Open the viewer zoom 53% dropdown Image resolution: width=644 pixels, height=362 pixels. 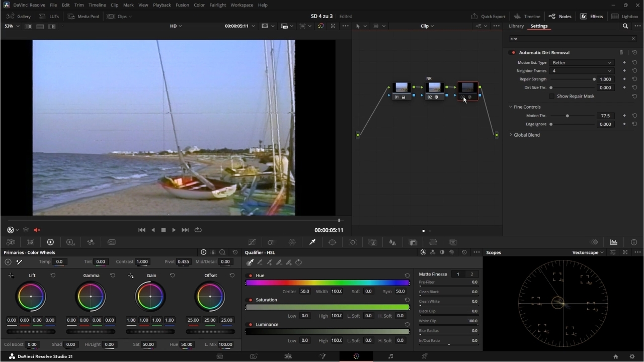pos(12,26)
